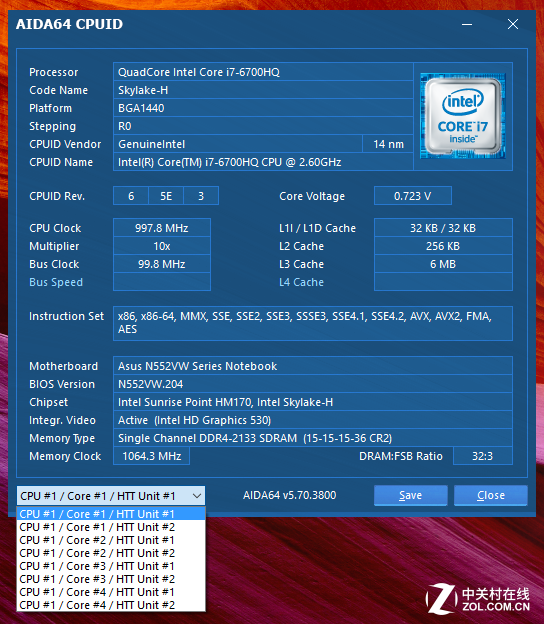Click the empty L4 Cache field

pos(443,282)
